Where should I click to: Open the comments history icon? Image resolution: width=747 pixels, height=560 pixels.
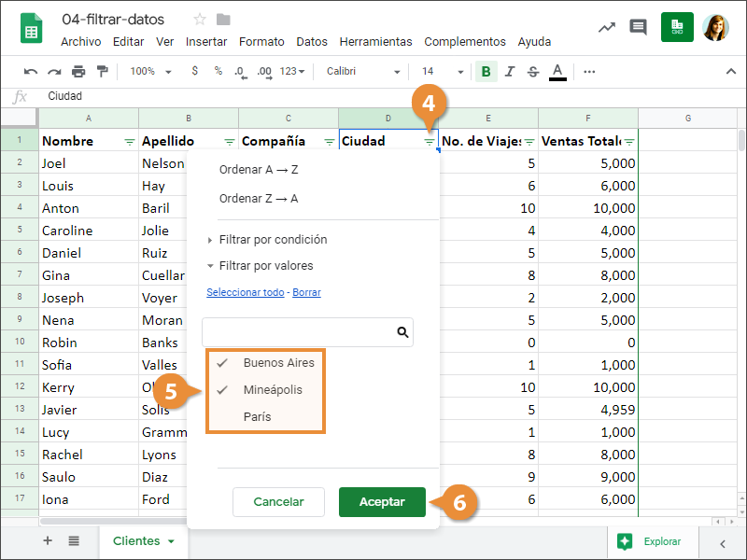point(638,27)
